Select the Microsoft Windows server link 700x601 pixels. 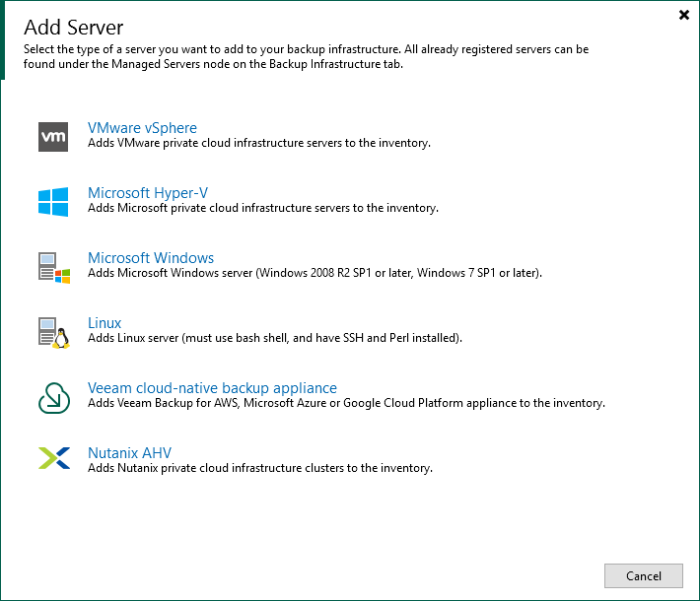pyautogui.click(x=151, y=258)
